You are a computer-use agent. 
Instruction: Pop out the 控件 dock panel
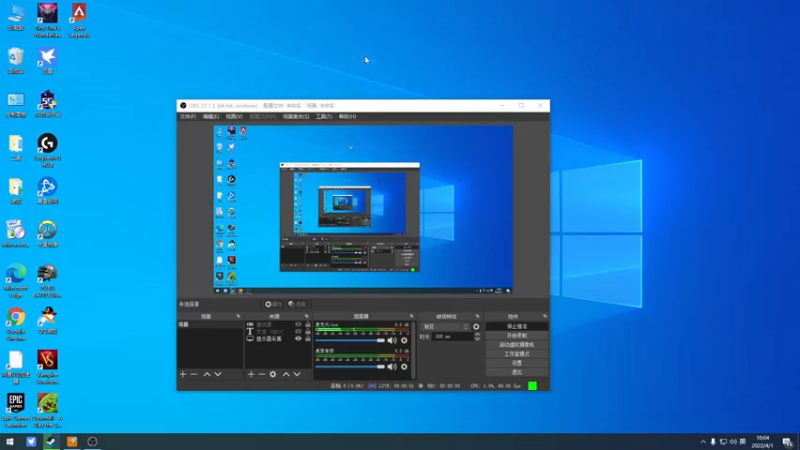545,316
